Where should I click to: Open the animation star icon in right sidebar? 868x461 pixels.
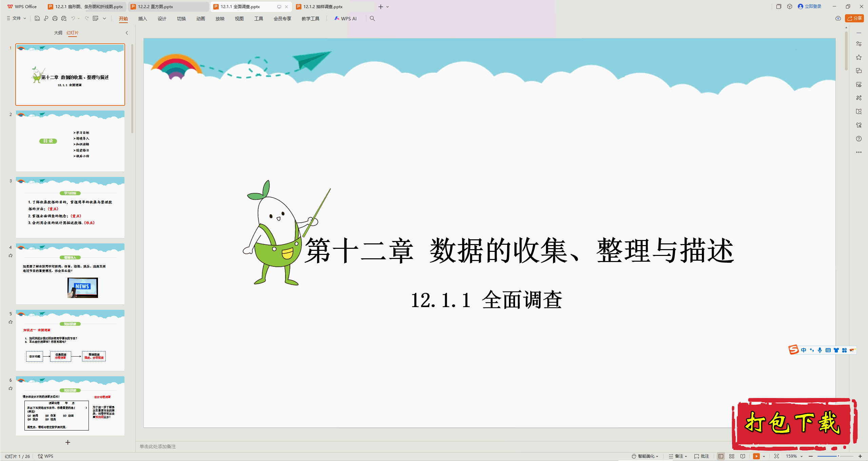pos(859,57)
